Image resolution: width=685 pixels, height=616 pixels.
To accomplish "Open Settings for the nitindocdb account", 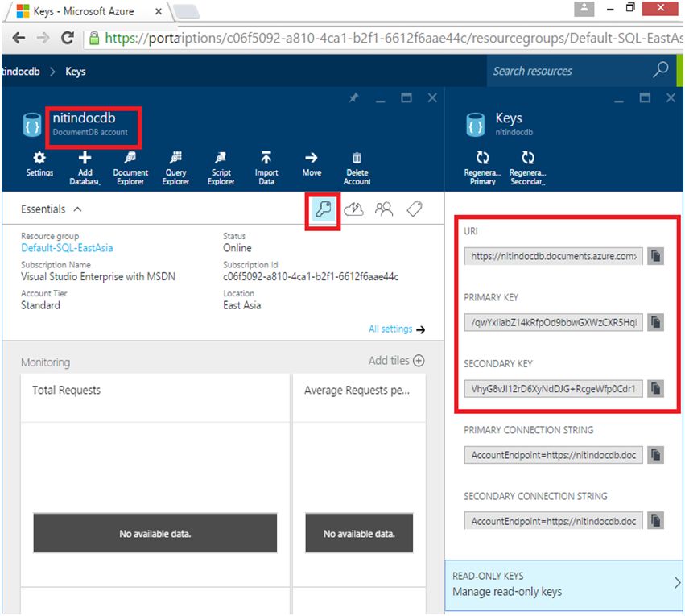I will pyautogui.click(x=39, y=164).
